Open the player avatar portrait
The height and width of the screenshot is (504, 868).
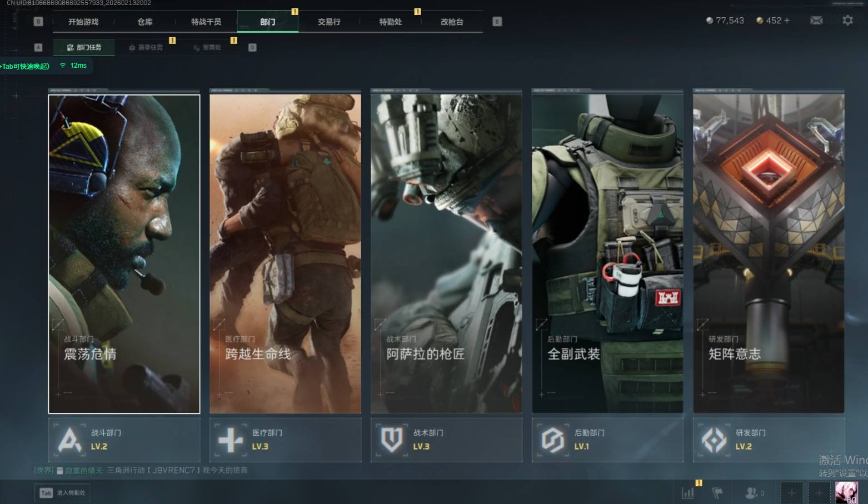coord(846,493)
